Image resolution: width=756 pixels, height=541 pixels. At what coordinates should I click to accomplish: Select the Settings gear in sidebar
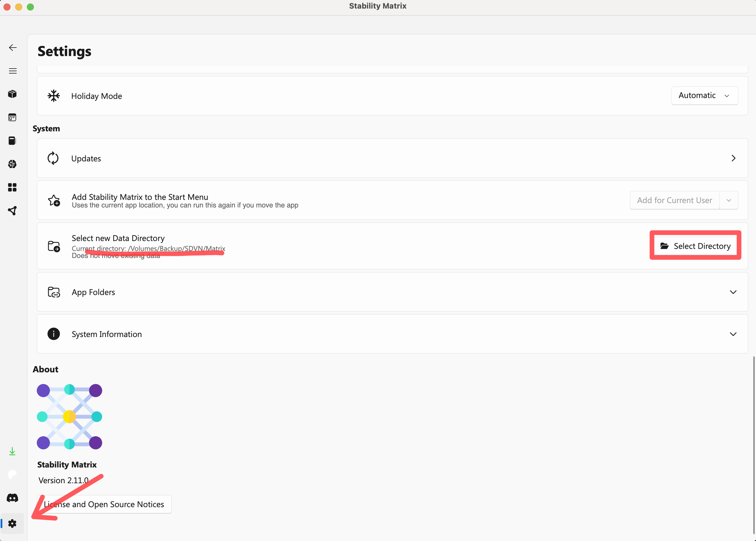pos(12,523)
